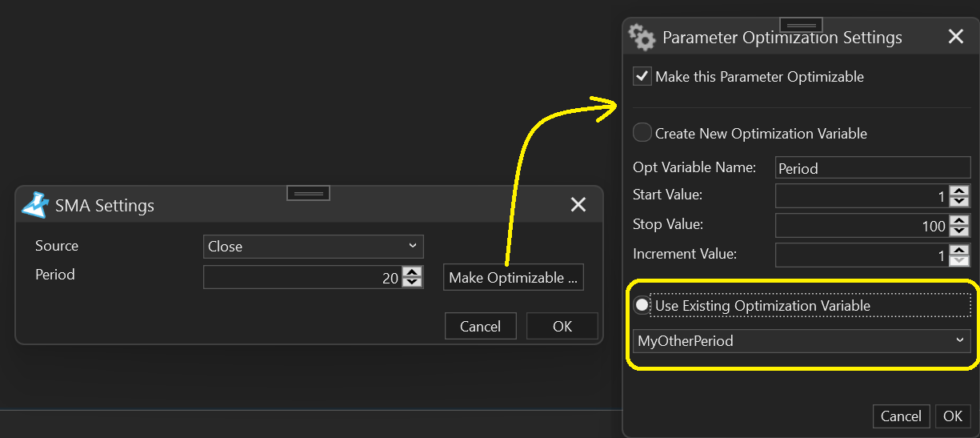Click the SMA Settings drag handle grip
Viewport: 980px width, 438px height.
coord(308,193)
